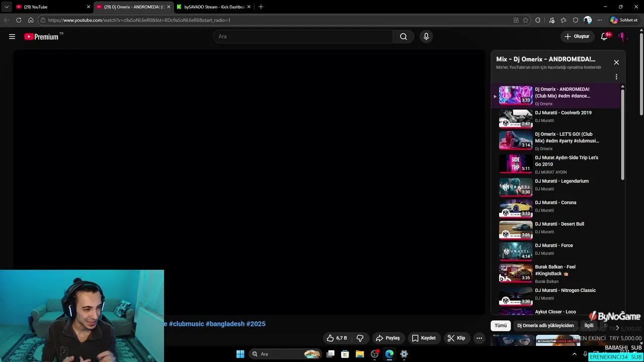Open browser extensions puzzle icon
Viewport: 644px width, 362px height.
[538, 20]
